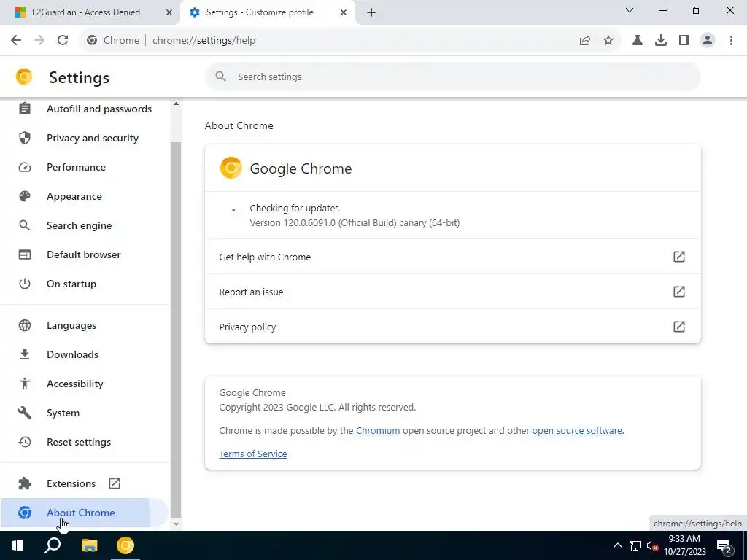Open the Chrome three-dot menu

pyautogui.click(x=731, y=41)
